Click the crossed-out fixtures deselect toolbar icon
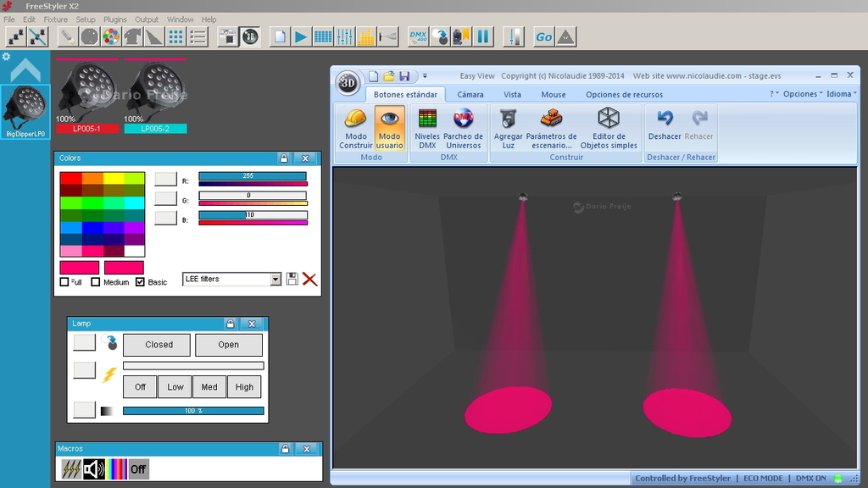868x488 pixels. [37, 37]
